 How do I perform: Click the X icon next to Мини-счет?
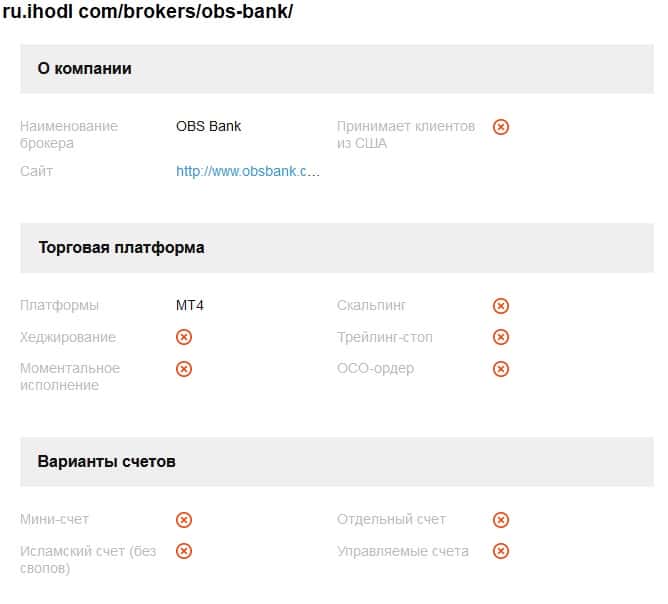(x=184, y=520)
